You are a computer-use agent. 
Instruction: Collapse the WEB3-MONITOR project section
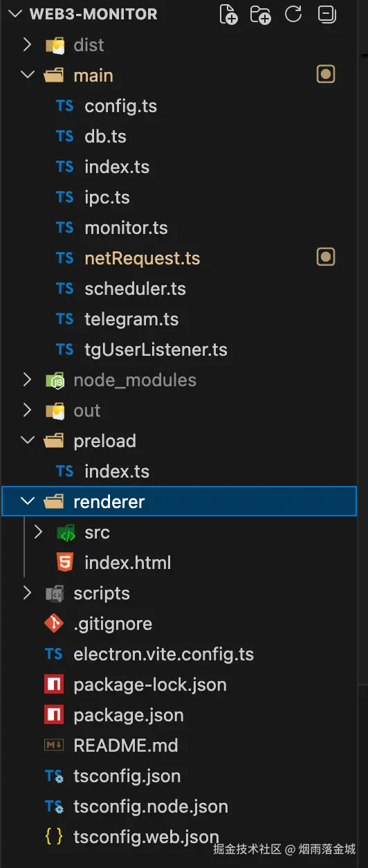[16, 14]
